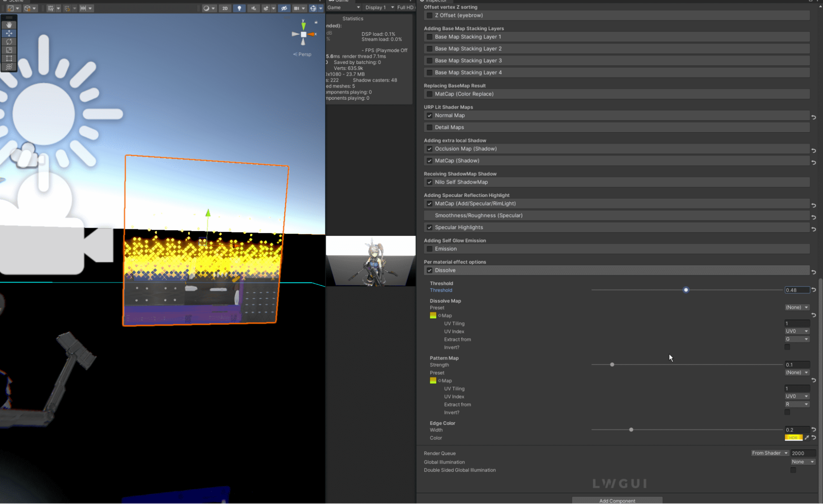Open Dissolve Map Preset dropdown
The image size is (823, 504).
click(x=797, y=307)
